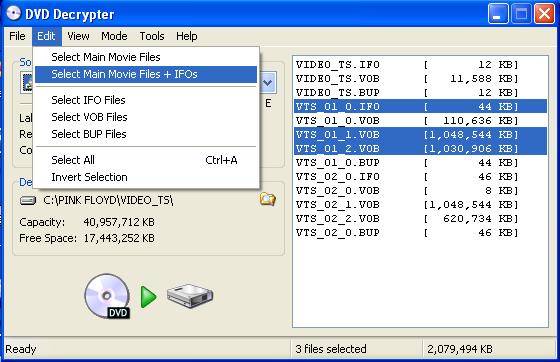
Task: Choose Select VOB Files
Action: point(146,117)
